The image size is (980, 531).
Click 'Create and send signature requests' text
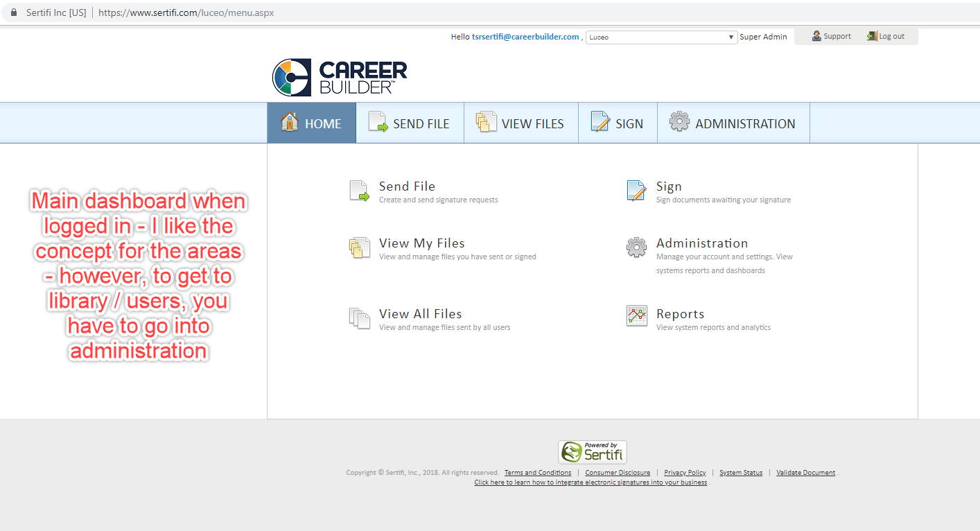tap(439, 200)
